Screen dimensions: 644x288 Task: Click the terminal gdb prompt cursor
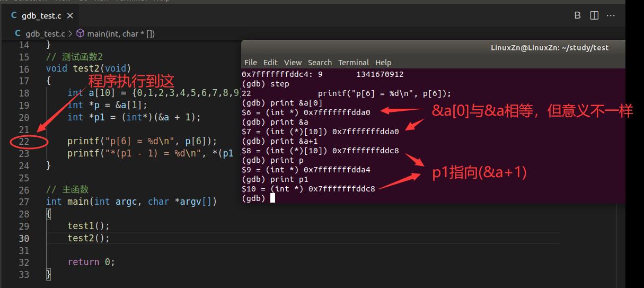tap(272, 198)
